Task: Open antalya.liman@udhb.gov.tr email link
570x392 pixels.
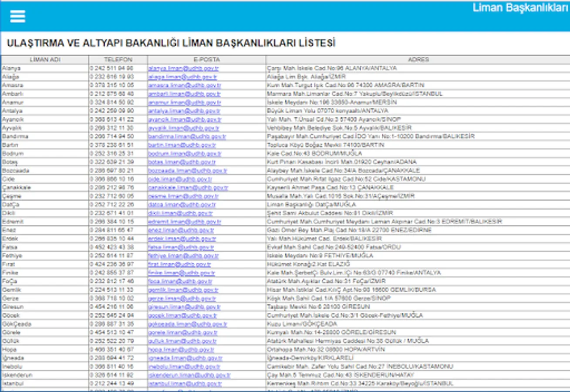Action: (184, 111)
